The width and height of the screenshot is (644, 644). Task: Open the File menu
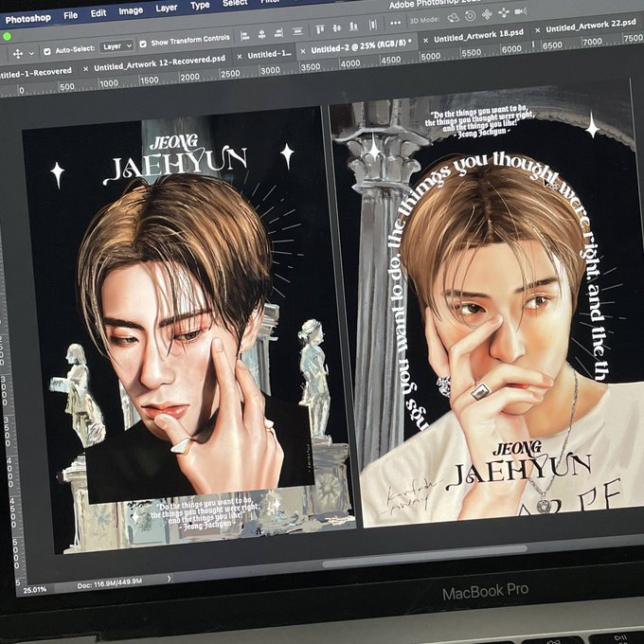71,15
